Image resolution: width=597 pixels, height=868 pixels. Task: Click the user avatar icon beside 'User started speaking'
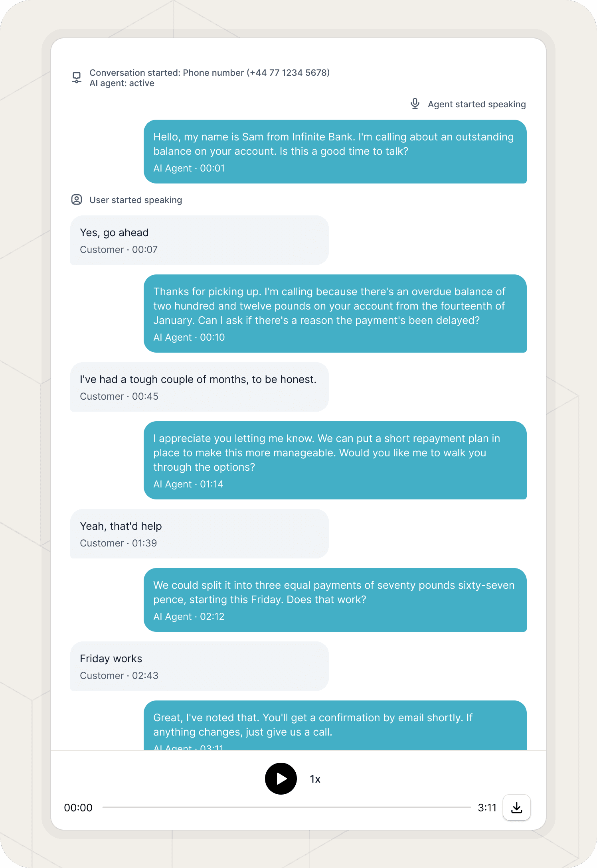[x=76, y=199]
